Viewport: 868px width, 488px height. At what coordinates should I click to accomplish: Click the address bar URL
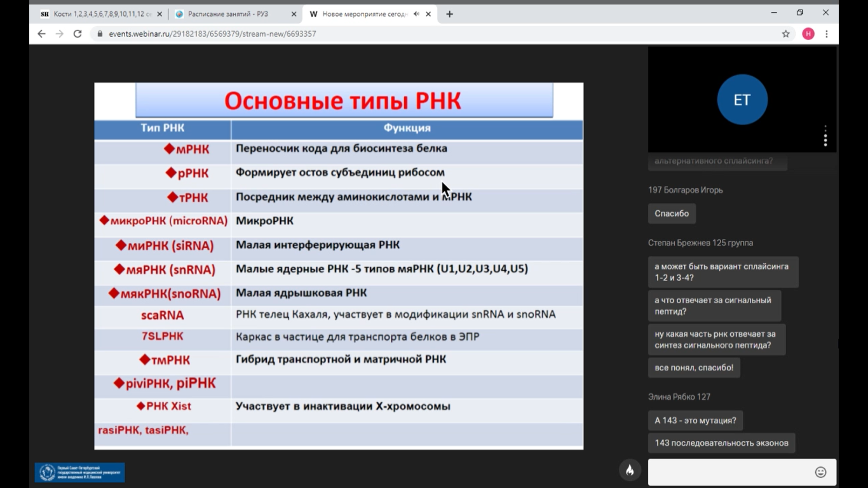click(212, 34)
